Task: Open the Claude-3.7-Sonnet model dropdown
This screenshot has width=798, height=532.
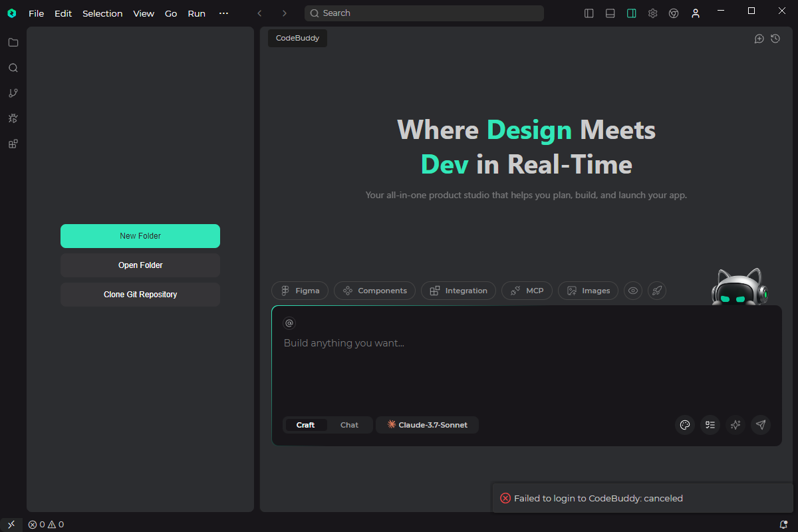Action: (427, 425)
